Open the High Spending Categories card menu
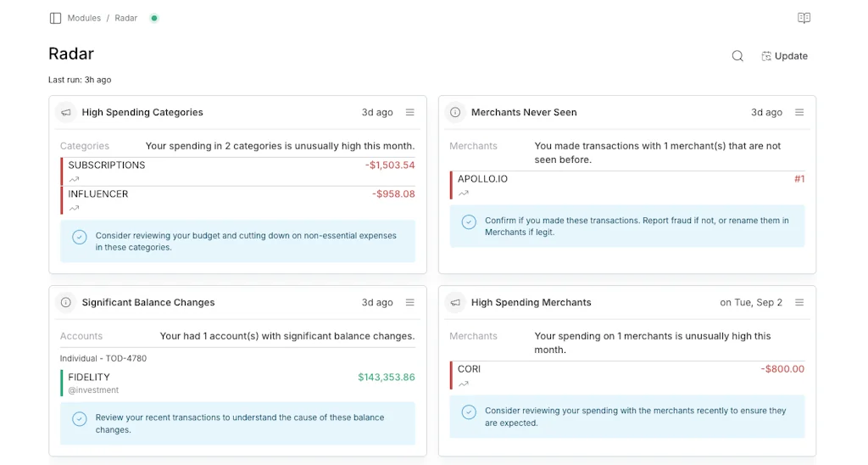Viewport: 868px width, 465px height. 409,112
